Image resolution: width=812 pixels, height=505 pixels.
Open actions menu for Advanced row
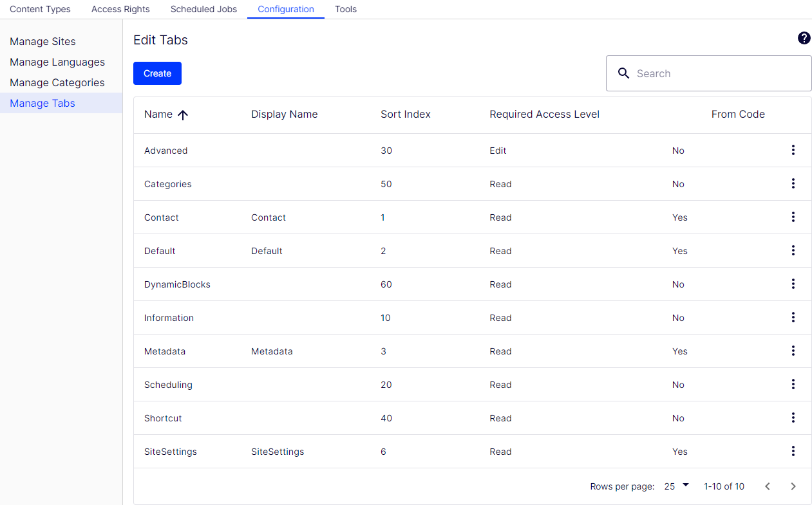(793, 150)
